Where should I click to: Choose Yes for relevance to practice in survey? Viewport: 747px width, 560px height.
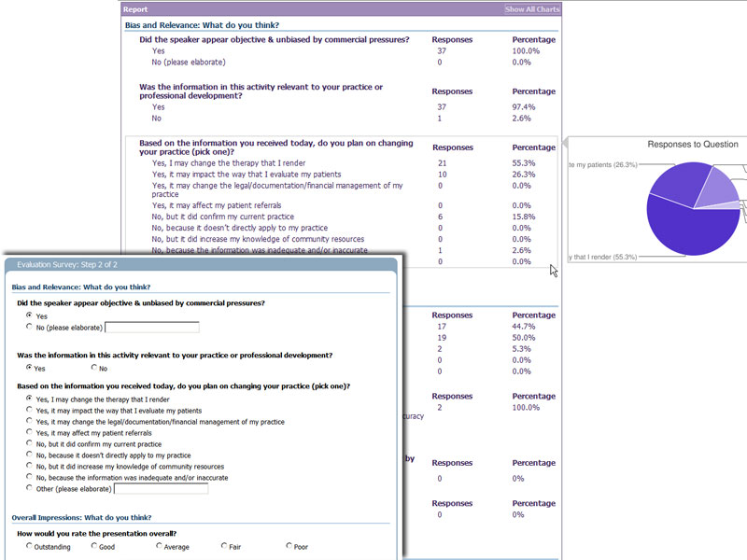click(x=30, y=367)
